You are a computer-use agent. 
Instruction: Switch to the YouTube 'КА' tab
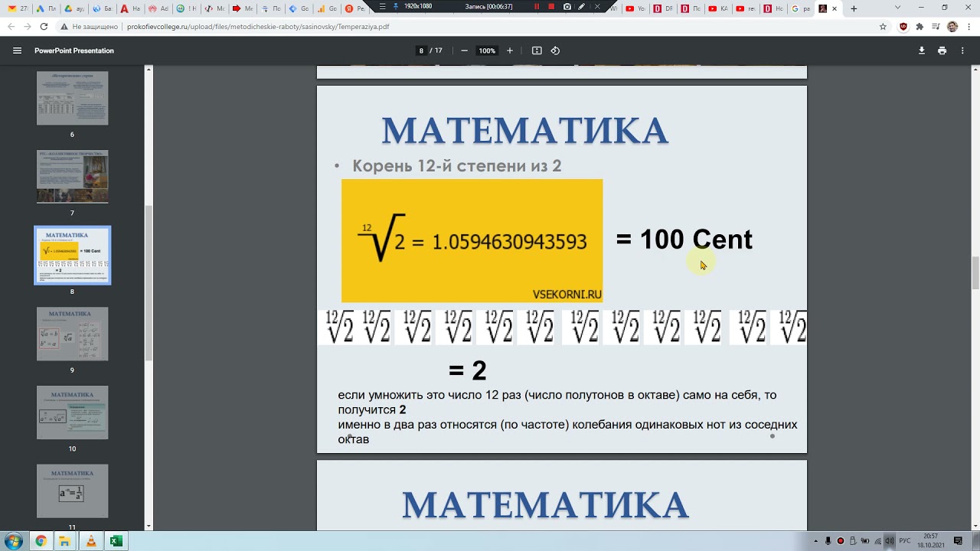(x=718, y=8)
